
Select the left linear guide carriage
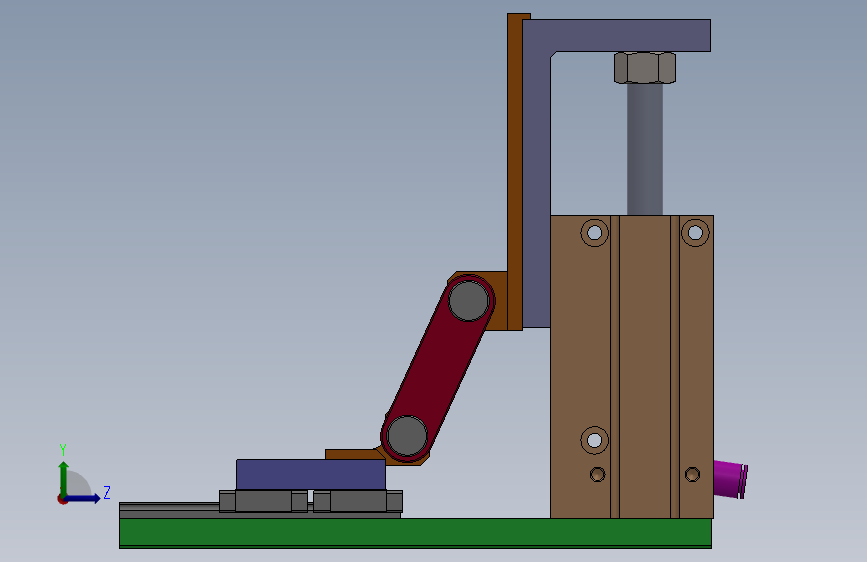point(264,501)
